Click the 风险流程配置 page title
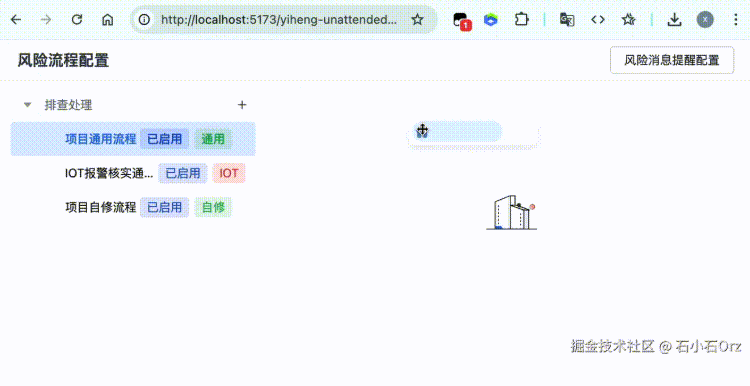 63,60
